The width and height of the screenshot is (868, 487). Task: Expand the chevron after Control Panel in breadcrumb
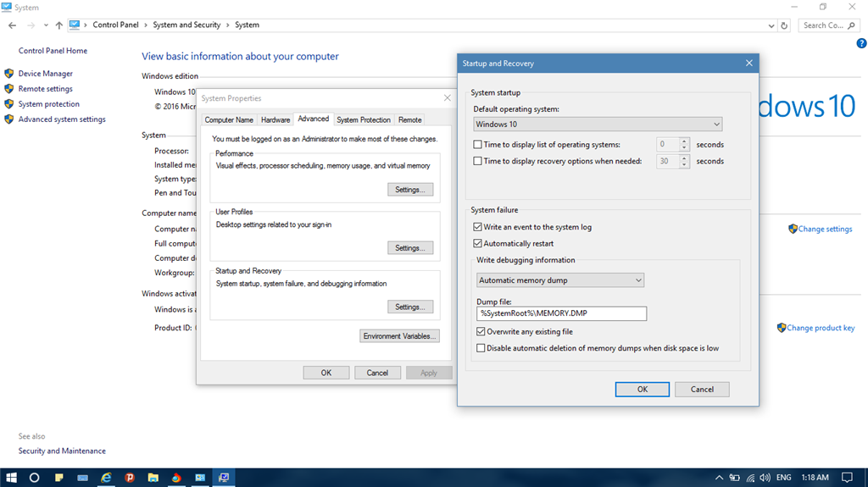tap(146, 25)
